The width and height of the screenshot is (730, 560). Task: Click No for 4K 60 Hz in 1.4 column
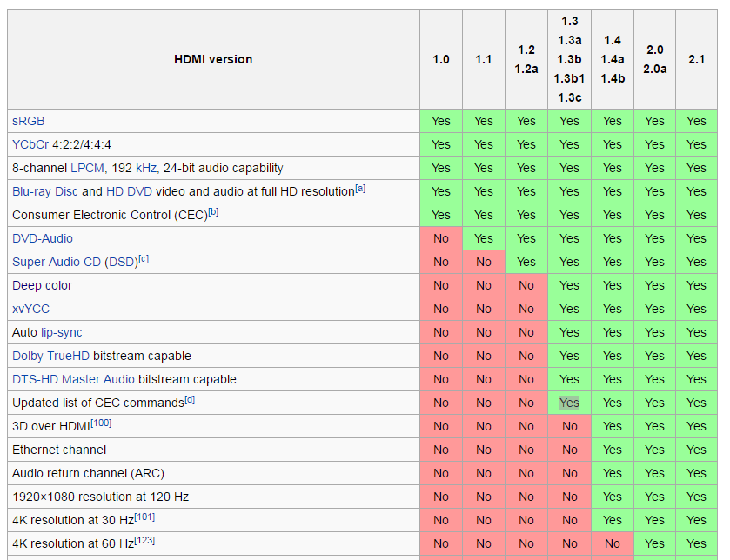pyautogui.click(x=613, y=543)
